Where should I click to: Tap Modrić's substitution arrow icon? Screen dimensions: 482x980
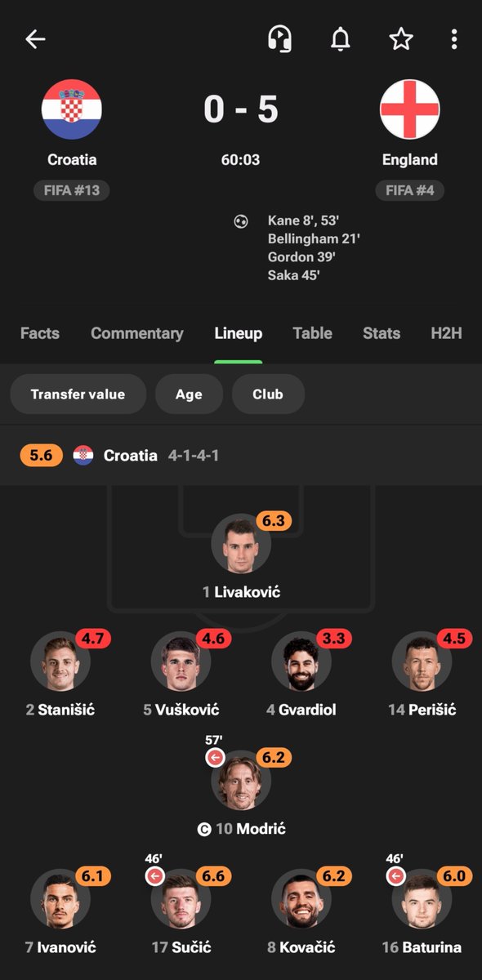click(x=215, y=759)
